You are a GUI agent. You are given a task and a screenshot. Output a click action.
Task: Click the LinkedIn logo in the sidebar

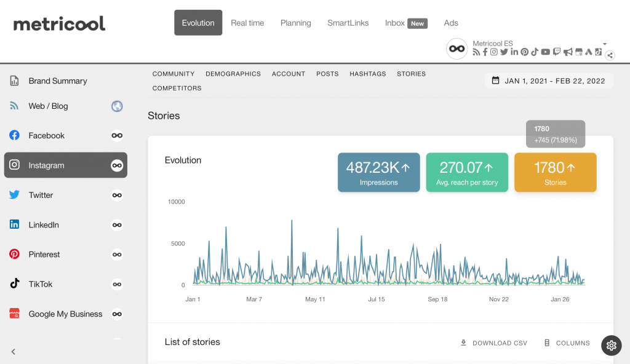[15, 224]
